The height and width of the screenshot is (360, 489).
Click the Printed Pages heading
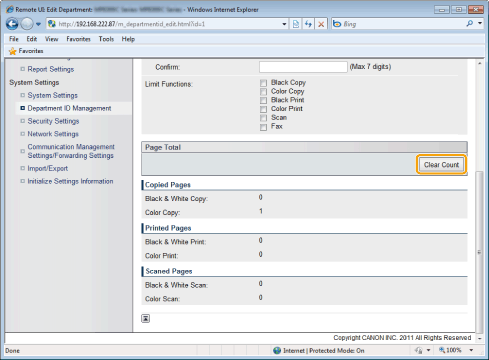pyautogui.click(x=168, y=228)
